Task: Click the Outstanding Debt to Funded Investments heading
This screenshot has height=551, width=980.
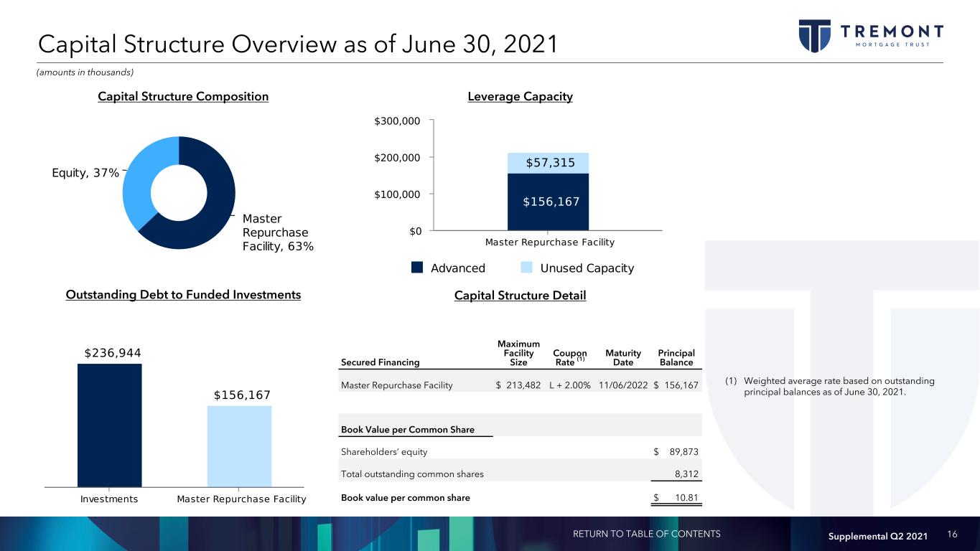Action: tap(182, 295)
